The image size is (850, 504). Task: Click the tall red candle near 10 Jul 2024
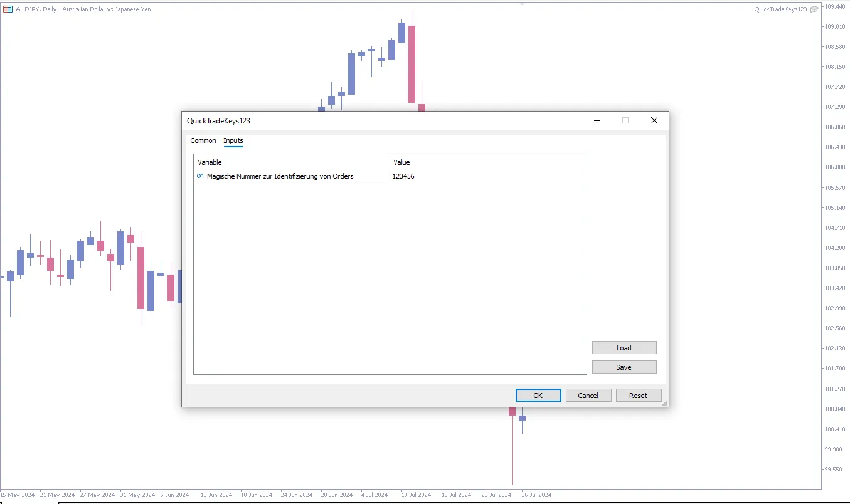click(412, 64)
